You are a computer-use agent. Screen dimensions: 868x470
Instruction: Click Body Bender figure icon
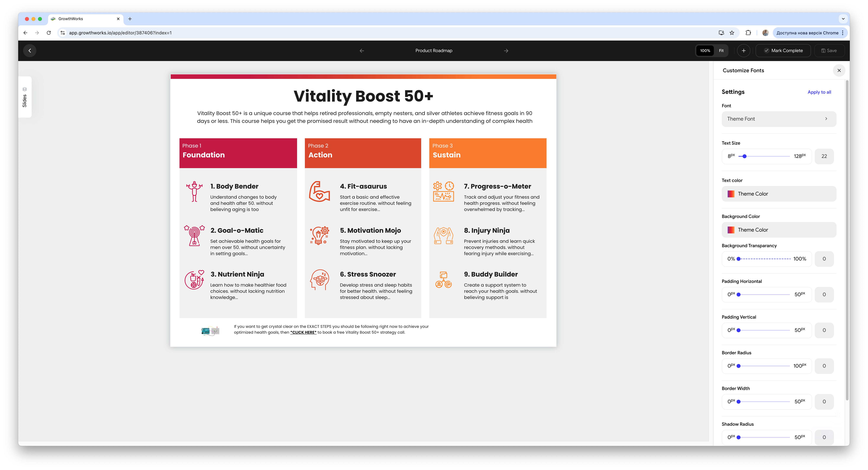click(x=194, y=192)
